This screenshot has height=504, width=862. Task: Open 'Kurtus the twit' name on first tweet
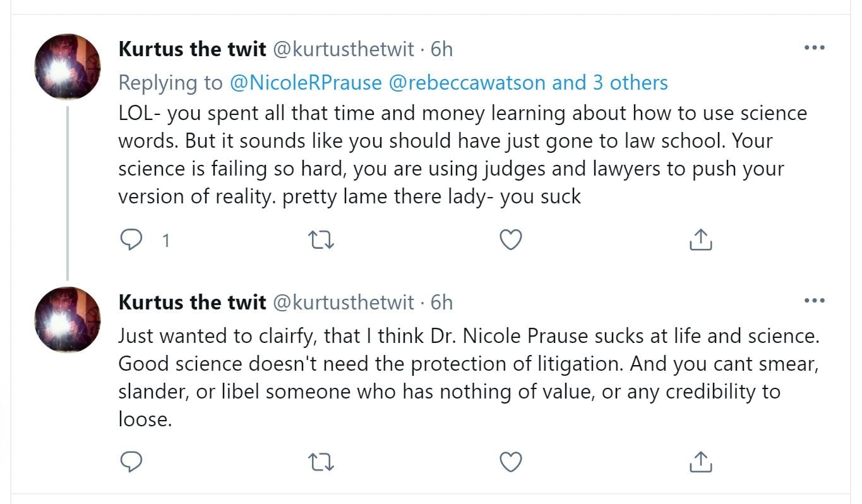pyautogui.click(x=192, y=49)
